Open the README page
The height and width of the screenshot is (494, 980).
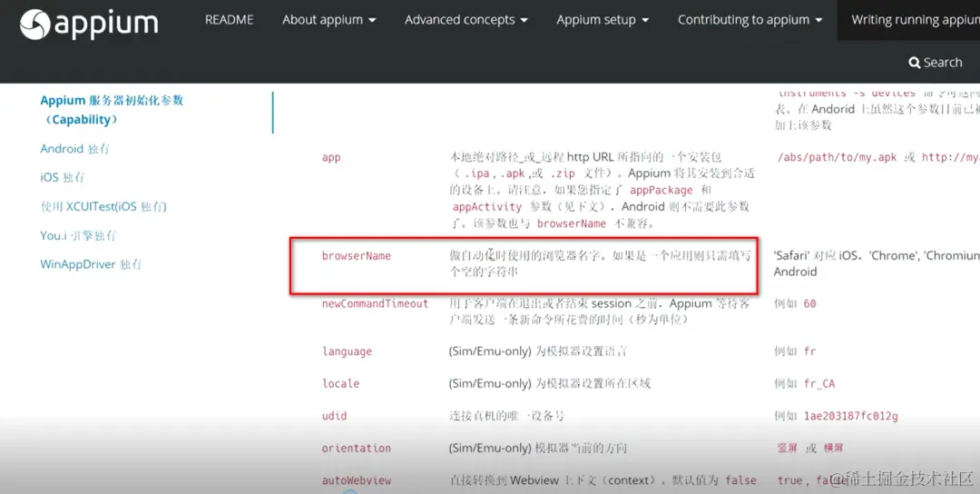[230, 20]
